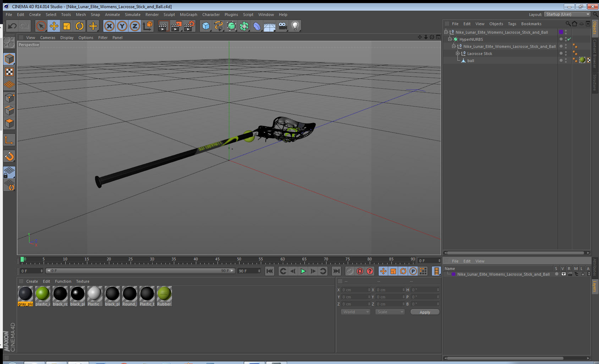Collapse nested Nike_Lunar_Elite null under HyperNURBS
The image size is (599, 364).
454,46
